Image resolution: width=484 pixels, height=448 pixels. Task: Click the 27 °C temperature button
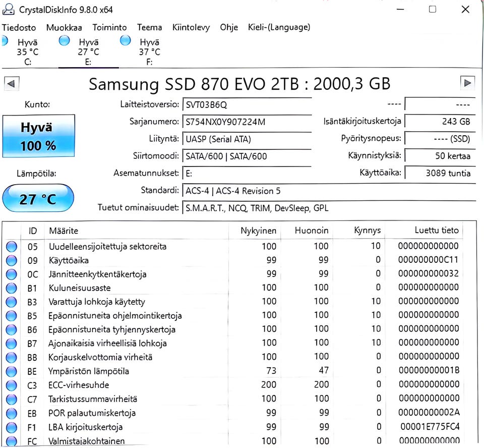point(38,198)
